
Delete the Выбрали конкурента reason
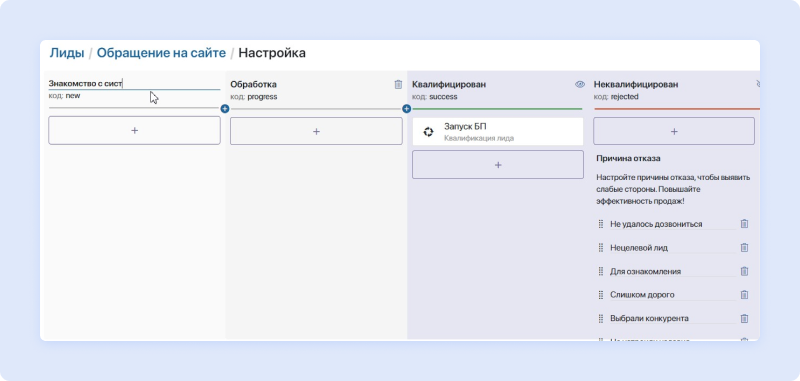pos(744,318)
